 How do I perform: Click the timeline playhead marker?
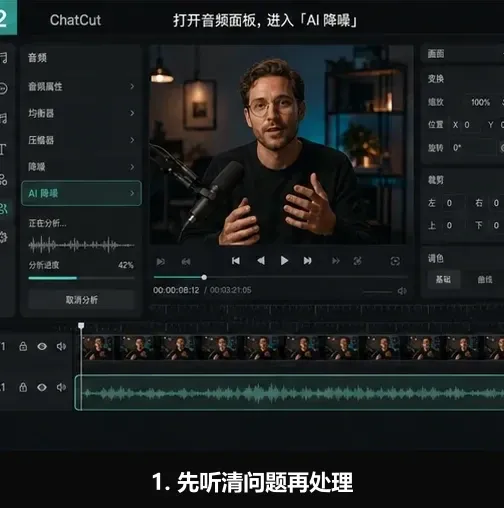pyautogui.click(x=81, y=325)
